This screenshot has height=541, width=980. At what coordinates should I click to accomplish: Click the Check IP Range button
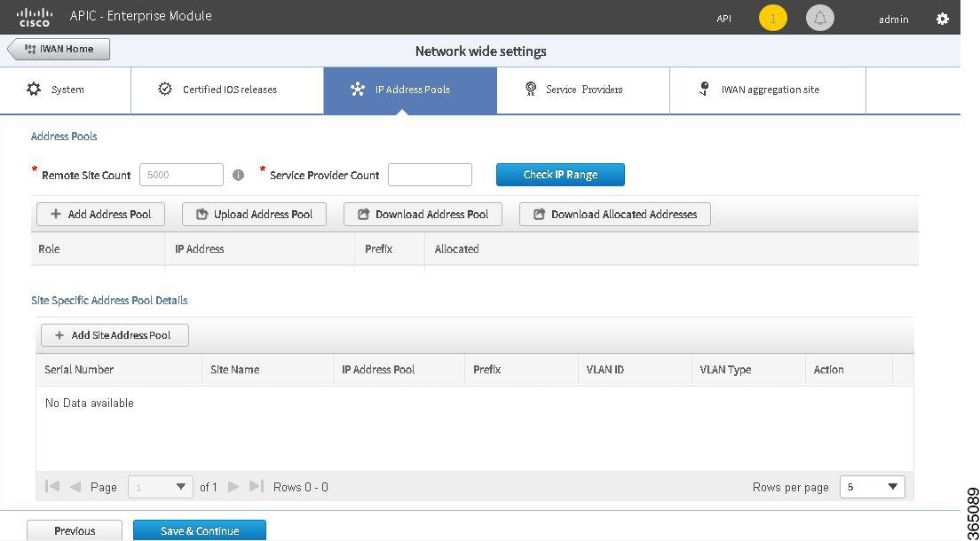click(x=560, y=175)
